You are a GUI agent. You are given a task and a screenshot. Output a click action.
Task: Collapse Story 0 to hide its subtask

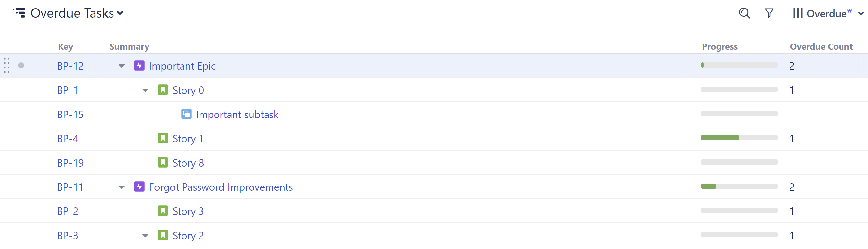point(145,90)
